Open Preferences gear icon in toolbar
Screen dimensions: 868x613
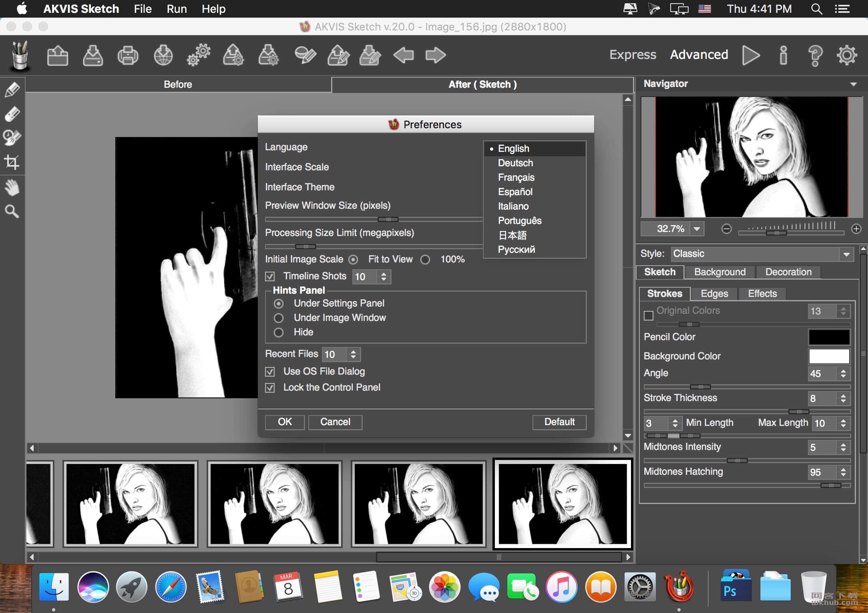click(847, 55)
